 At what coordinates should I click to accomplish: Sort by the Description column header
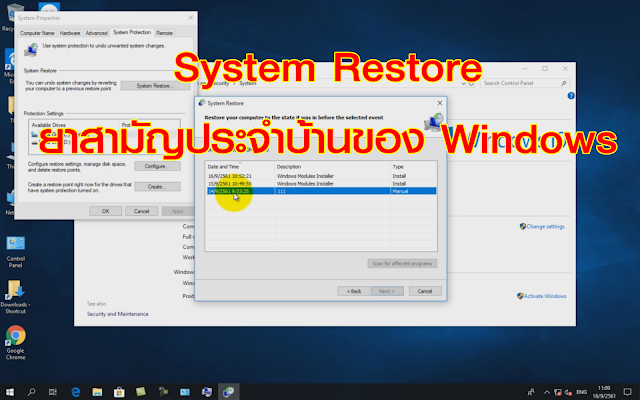pyautogui.click(x=332, y=167)
